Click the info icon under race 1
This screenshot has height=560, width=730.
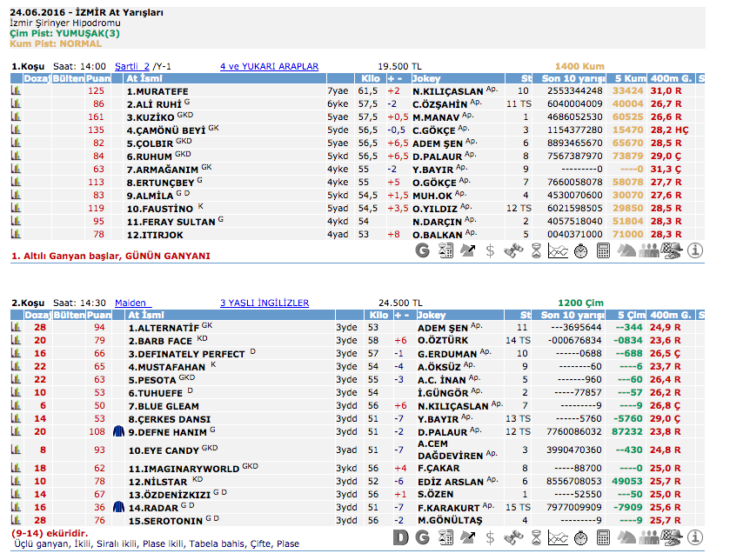[x=694, y=251]
